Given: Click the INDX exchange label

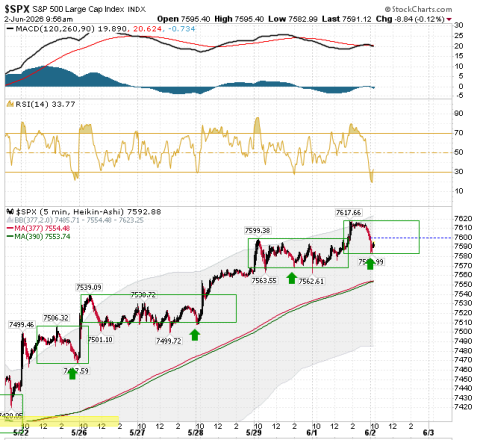Looking at the screenshot, I should tap(137, 10).
